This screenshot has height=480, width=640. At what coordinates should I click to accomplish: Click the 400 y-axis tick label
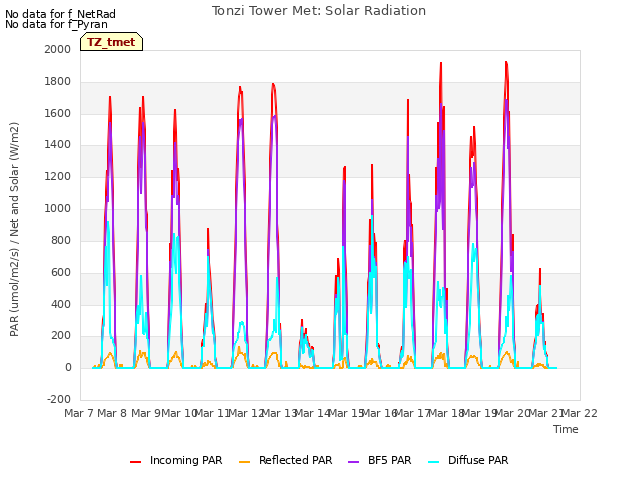click(61, 304)
